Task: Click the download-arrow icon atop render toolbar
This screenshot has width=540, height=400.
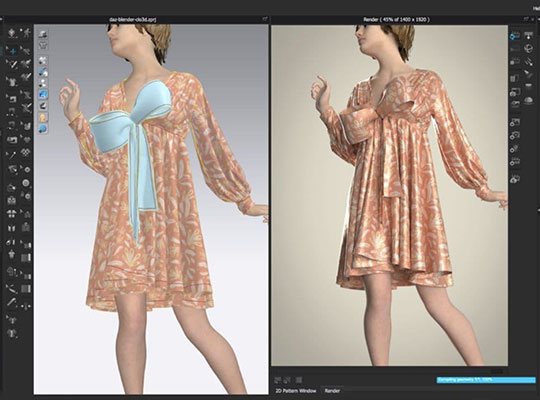Action: tap(528, 35)
